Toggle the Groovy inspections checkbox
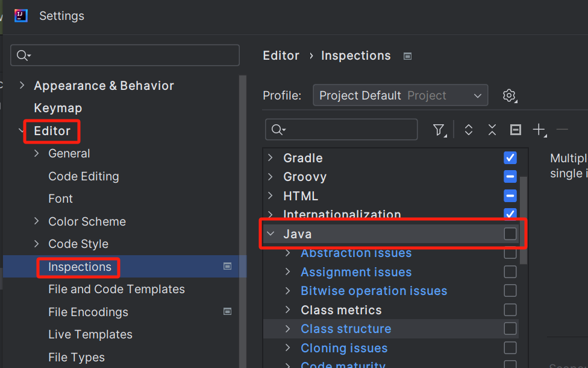Image resolution: width=588 pixels, height=368 pixels. click(510, 177)
